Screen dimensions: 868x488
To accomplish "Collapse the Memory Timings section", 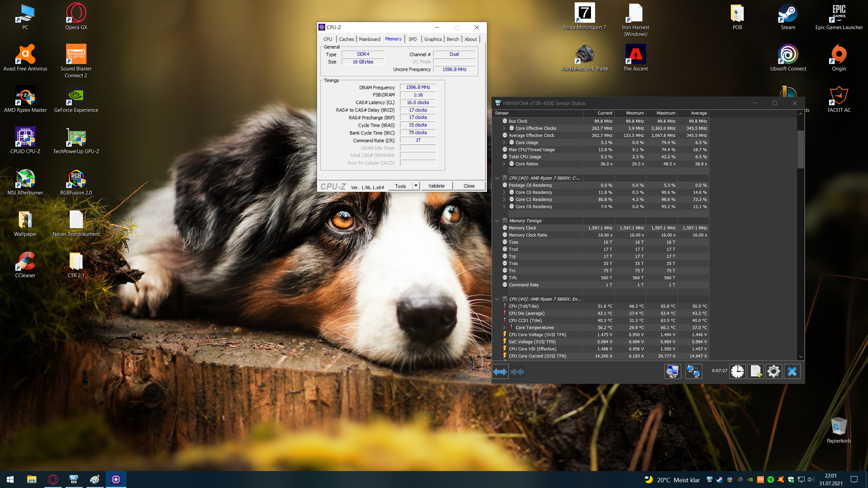I will pos(497,221).
